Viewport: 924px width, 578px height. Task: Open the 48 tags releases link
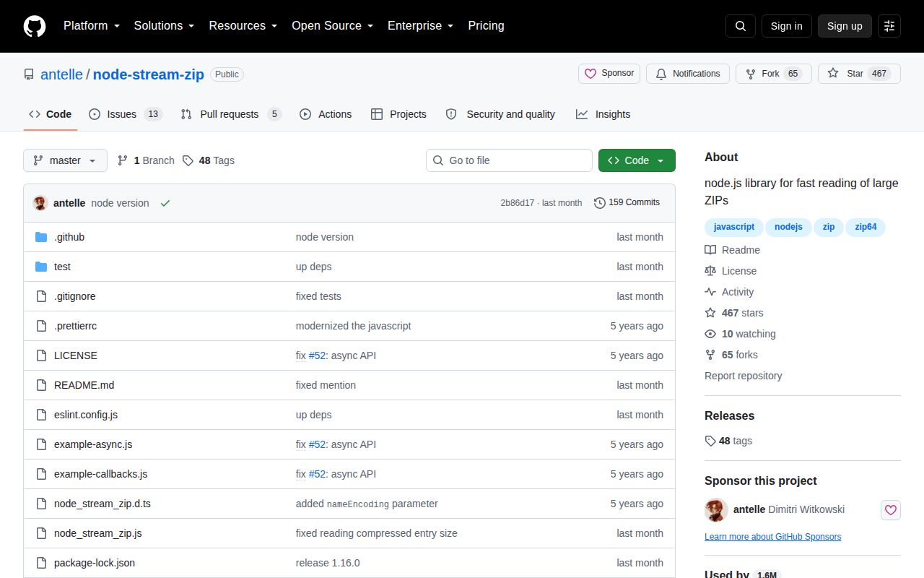pos(728,441)
